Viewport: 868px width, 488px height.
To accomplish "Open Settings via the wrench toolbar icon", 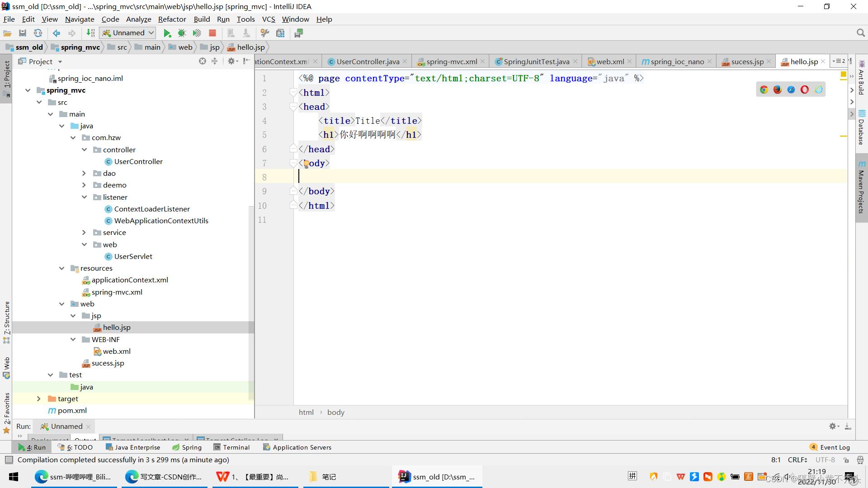I will coord(265,33).
